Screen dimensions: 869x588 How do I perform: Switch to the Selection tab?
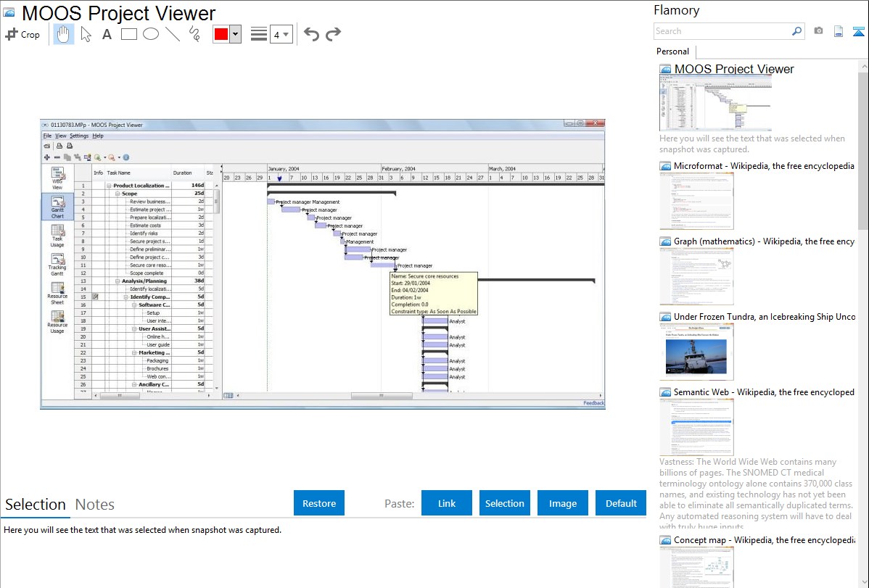coord(36,505)
